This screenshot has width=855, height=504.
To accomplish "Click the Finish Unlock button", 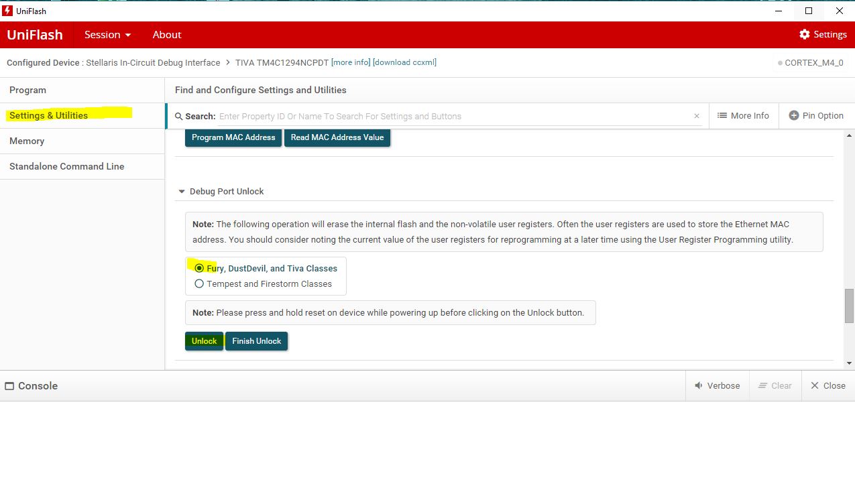I will [257, 341].
